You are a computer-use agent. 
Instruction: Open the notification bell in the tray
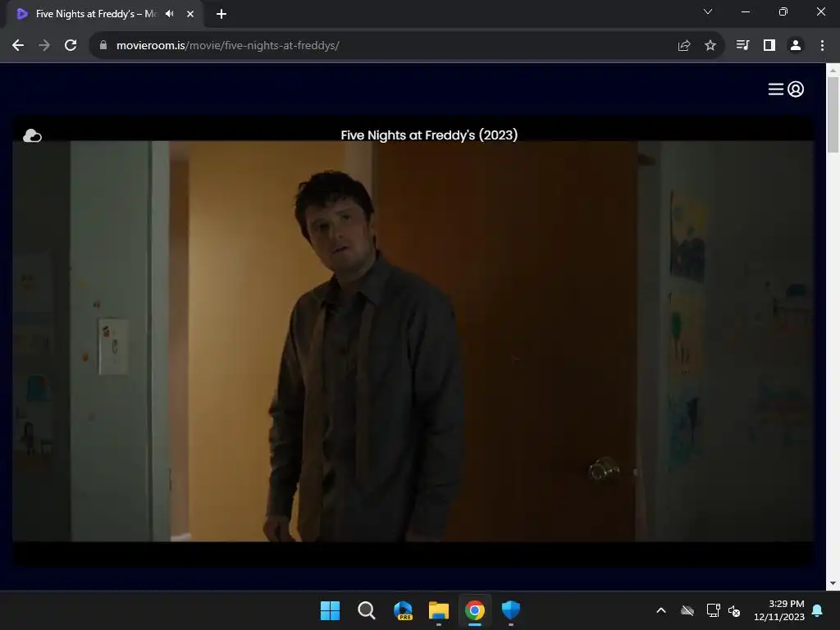pyautogui.click(x=818, y=610)
